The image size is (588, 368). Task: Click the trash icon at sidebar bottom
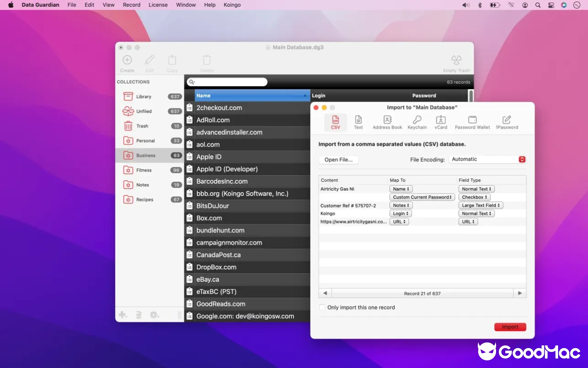(x=139, y=315)
